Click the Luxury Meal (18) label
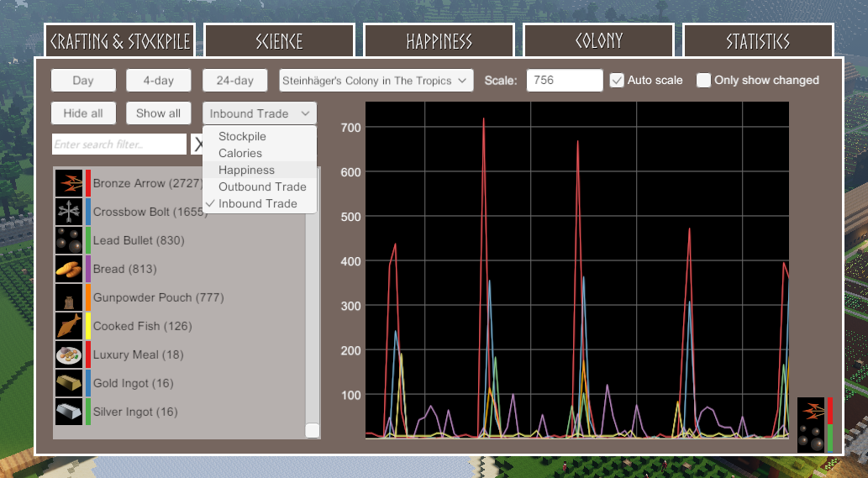This screenshot has height=478, width=868. pos(138,355)
